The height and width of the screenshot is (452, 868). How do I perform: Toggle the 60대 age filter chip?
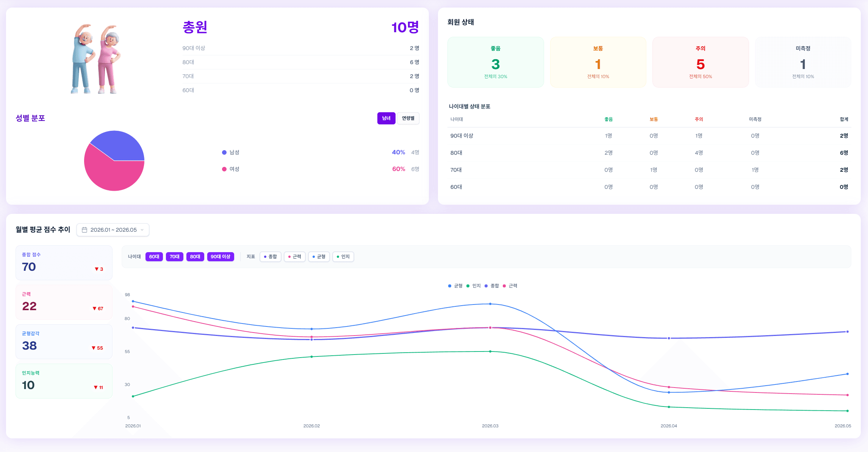point(154,257)
